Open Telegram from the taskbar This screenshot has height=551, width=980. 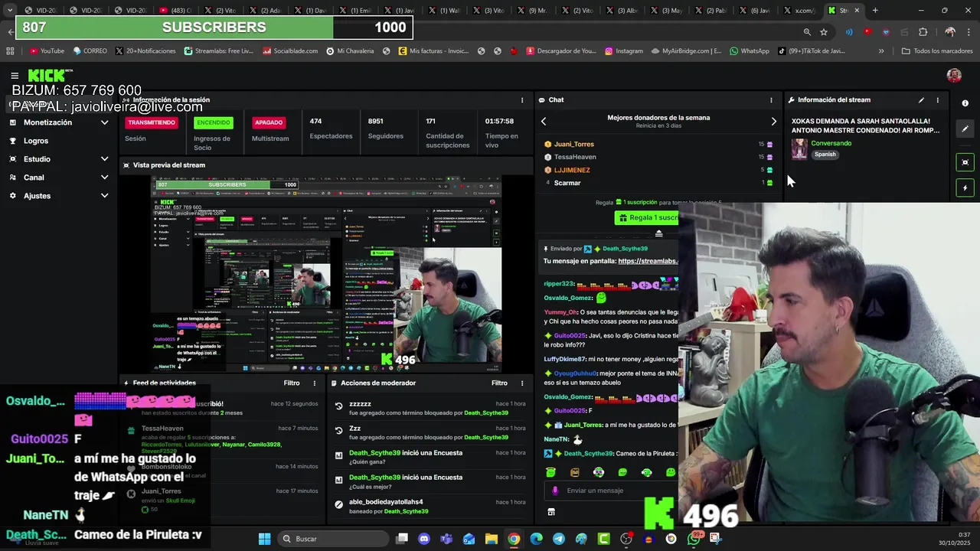coord(559,539)
